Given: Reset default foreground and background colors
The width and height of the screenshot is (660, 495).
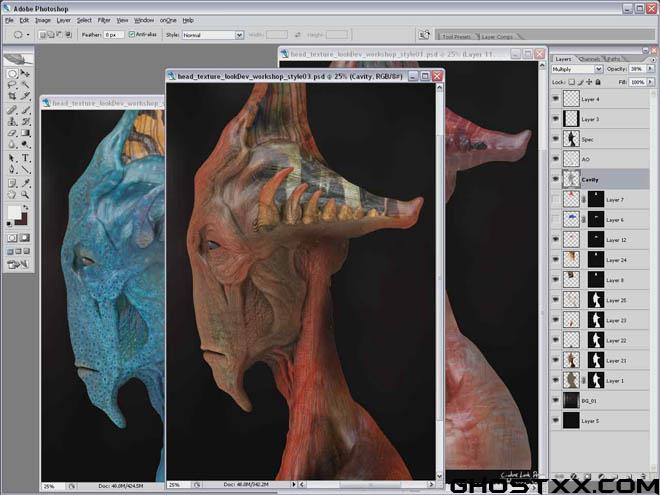Looking at the screenshot, I should (9, 224).
